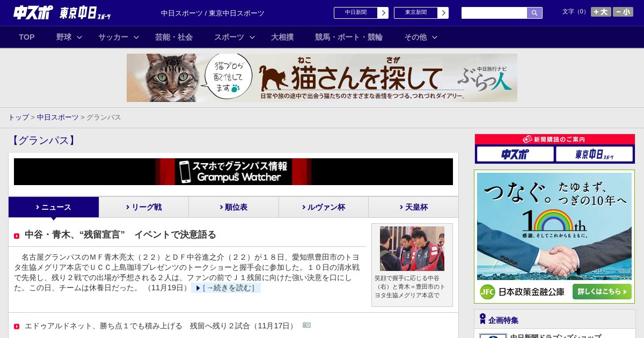644x338 pixels.
Task: Follow the 中日スポーツ breadcrumb link
Action: (x=57, y=117)
